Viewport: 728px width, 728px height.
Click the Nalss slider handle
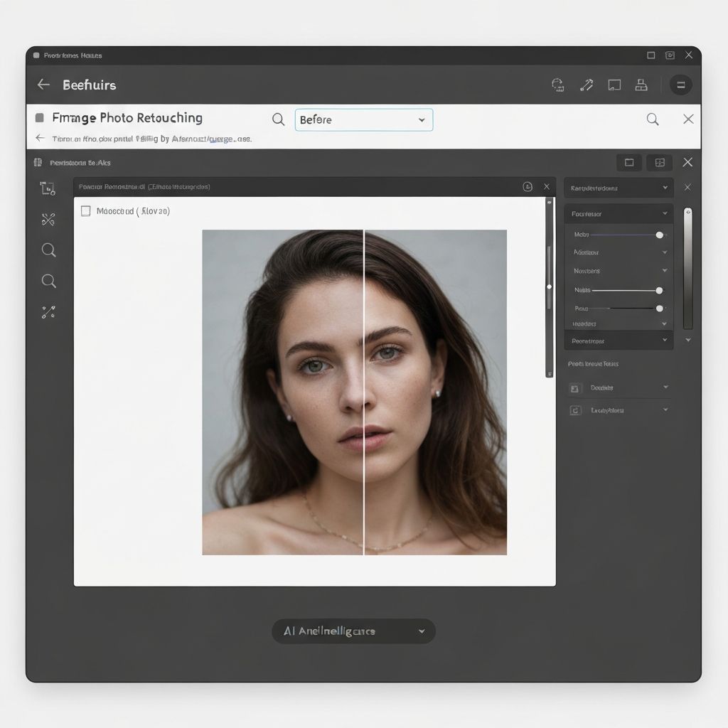pyautogui.click(x=659, y=290)
